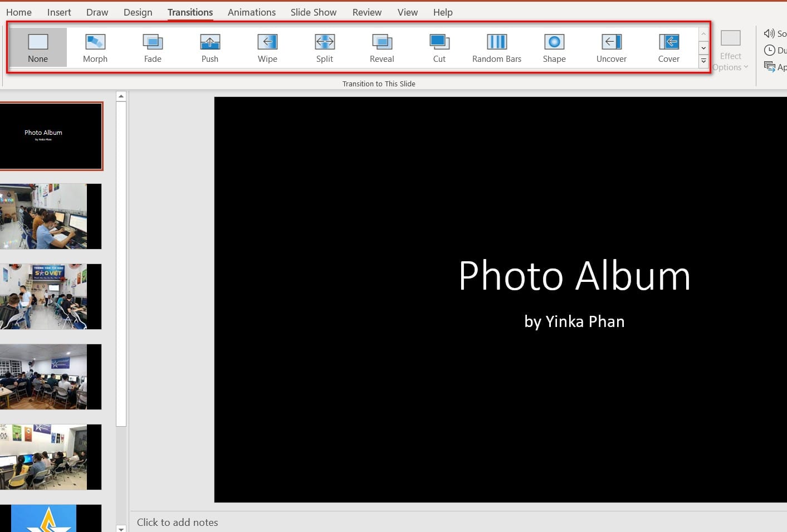787x532 pixels.
Task: Open the Slide Show tab
Action: (x=314, y=12)
